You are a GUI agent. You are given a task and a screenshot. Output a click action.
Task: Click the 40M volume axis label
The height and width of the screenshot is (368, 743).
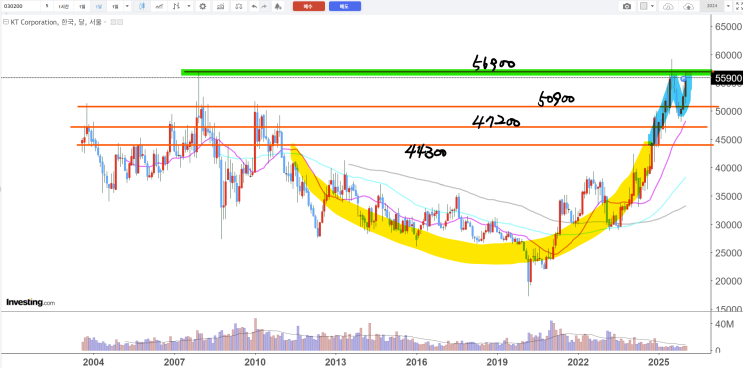(x=724, y=324)
